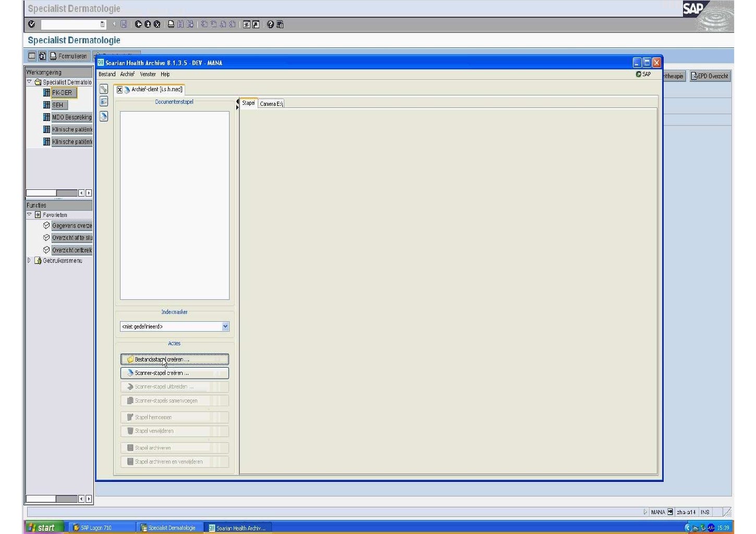Switch to the Camera E:\ tab
756x534 pixels.
(x=271, y=104)
